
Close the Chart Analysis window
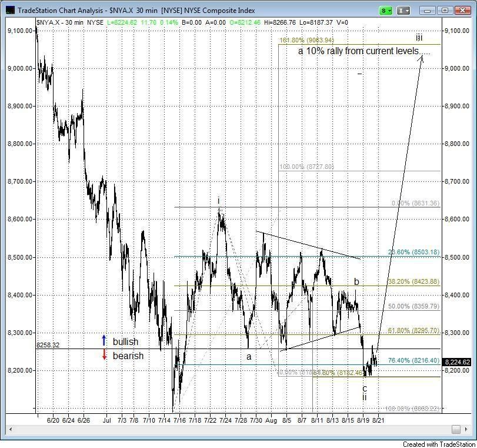[x=463, y=10]
